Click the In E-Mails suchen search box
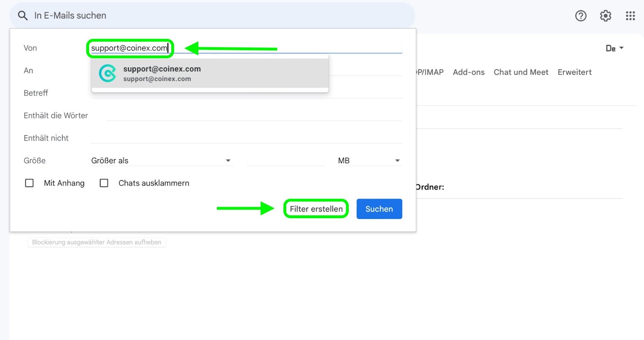Image resolution: width=644 pixels, height=340 pixels. pos(213,16)
